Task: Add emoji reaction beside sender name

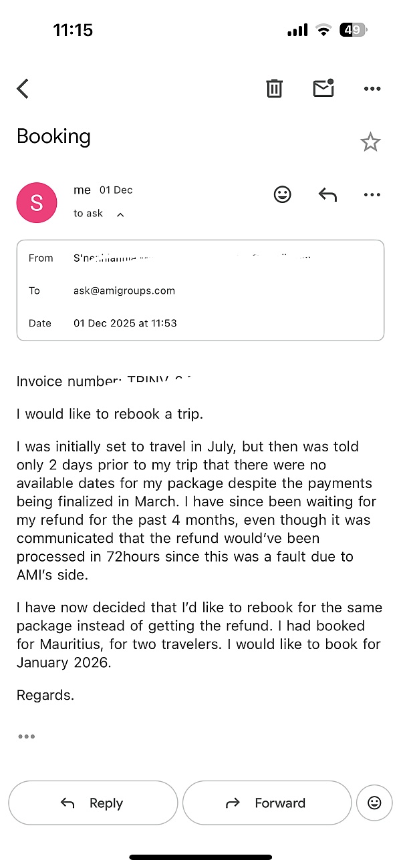Action: (283, 194)
